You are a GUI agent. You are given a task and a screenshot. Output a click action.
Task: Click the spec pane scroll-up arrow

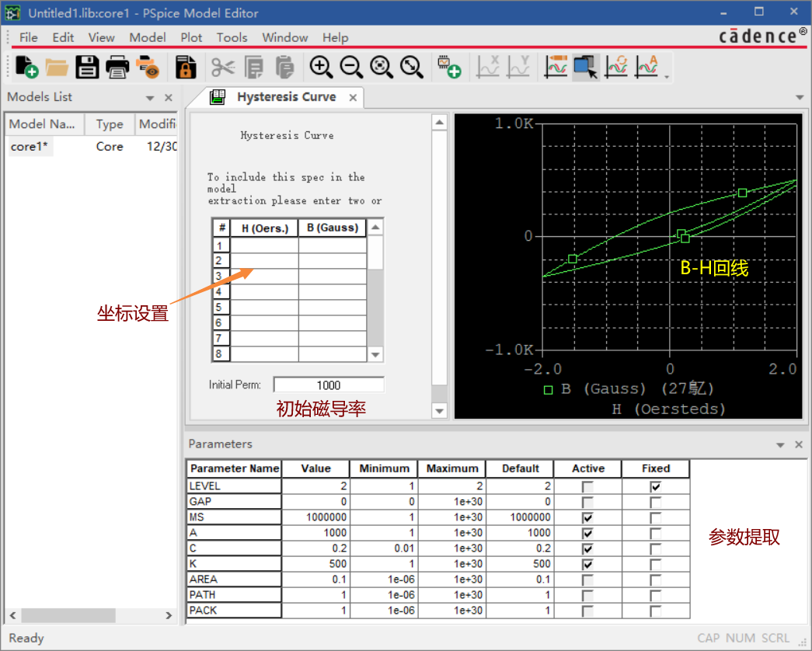[x=439, y=122]
